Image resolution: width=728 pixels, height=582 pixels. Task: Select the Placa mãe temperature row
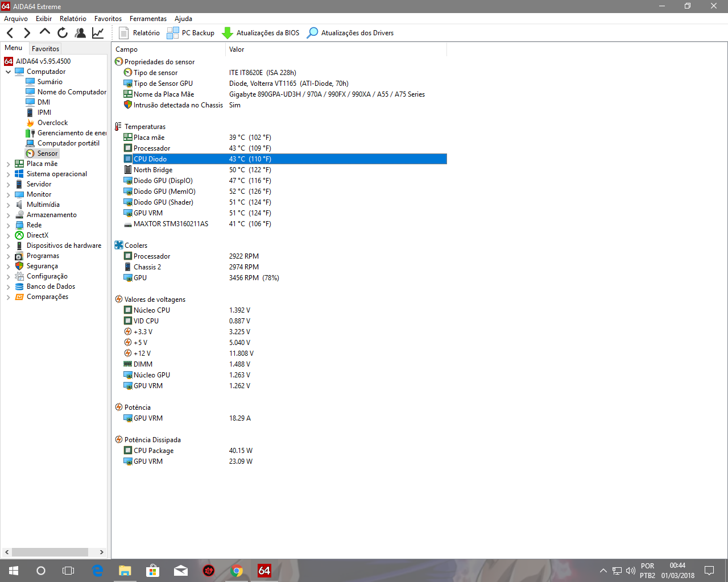279,138
